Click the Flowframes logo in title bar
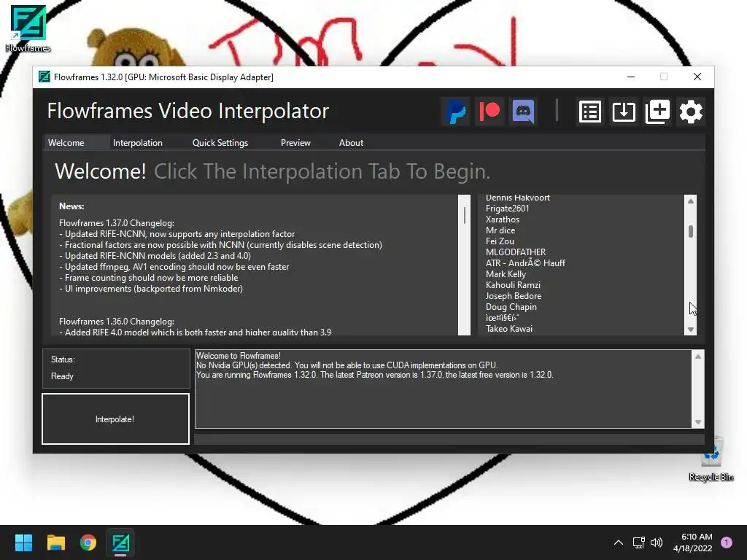 (x=44, y=77)
